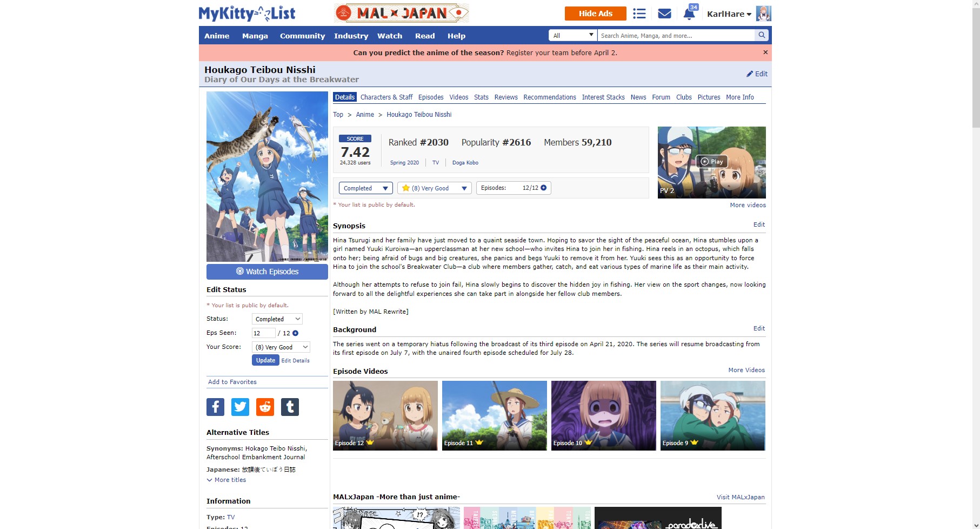
Task: Switch to the Reviews tab
Action: coord(506,97)
